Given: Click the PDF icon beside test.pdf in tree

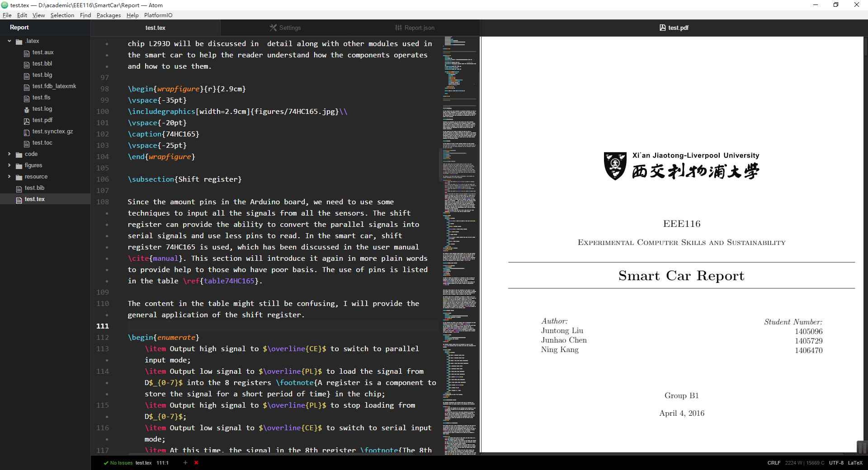Looking at the screenshot, I should pyautogui.click(x=27, y=121).
